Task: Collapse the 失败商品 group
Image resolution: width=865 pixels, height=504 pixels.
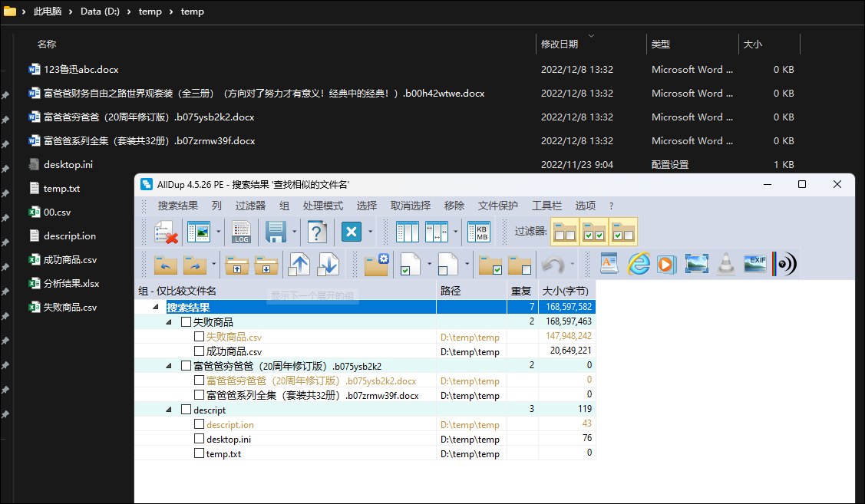Action: point(169,322)
